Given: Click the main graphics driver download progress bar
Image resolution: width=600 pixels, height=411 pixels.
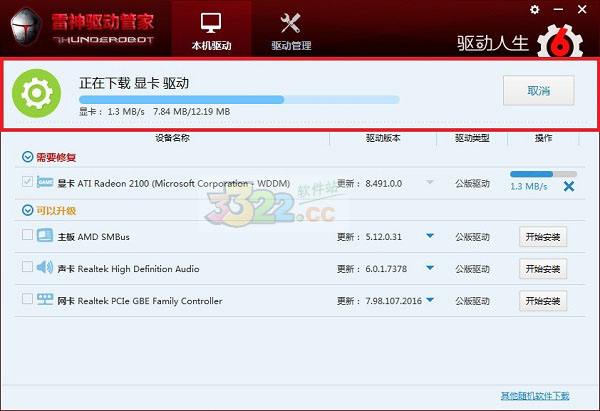Looking at the screenshot, I should click(x=239, y=100).
